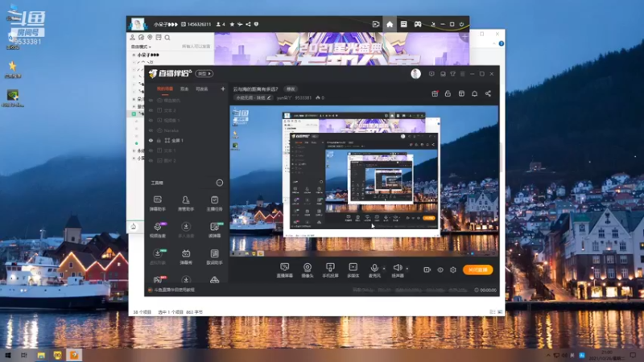Screen dimensions: 644x362
Task: Toggle the lock on 全屏 1 source
Action: click(159, 140)
